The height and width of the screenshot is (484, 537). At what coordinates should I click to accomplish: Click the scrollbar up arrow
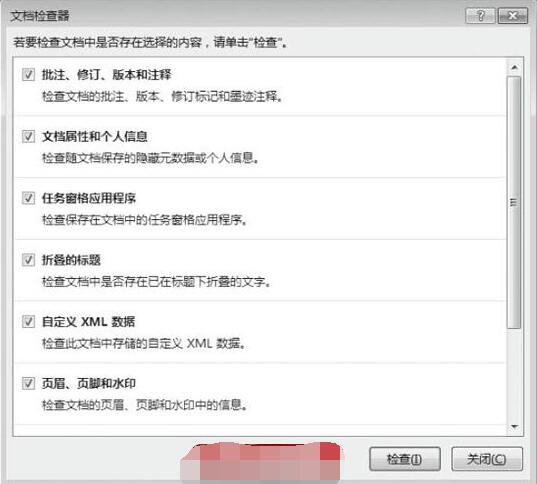click(514, 67)
